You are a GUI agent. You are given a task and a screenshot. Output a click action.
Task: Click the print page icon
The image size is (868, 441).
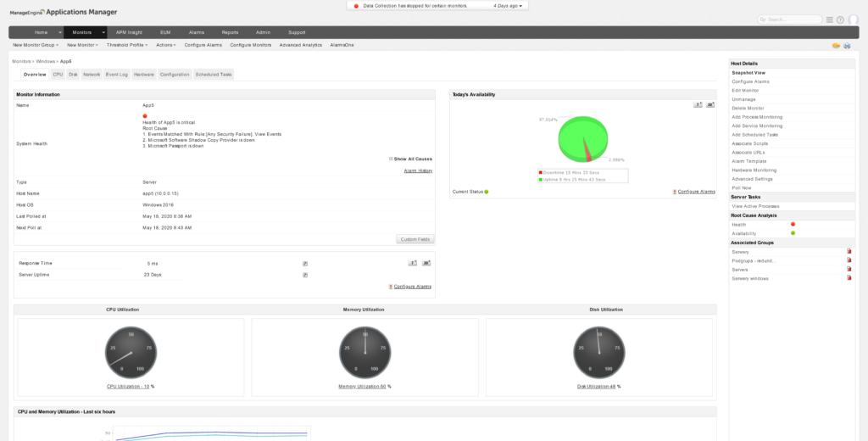pos(846,44)
